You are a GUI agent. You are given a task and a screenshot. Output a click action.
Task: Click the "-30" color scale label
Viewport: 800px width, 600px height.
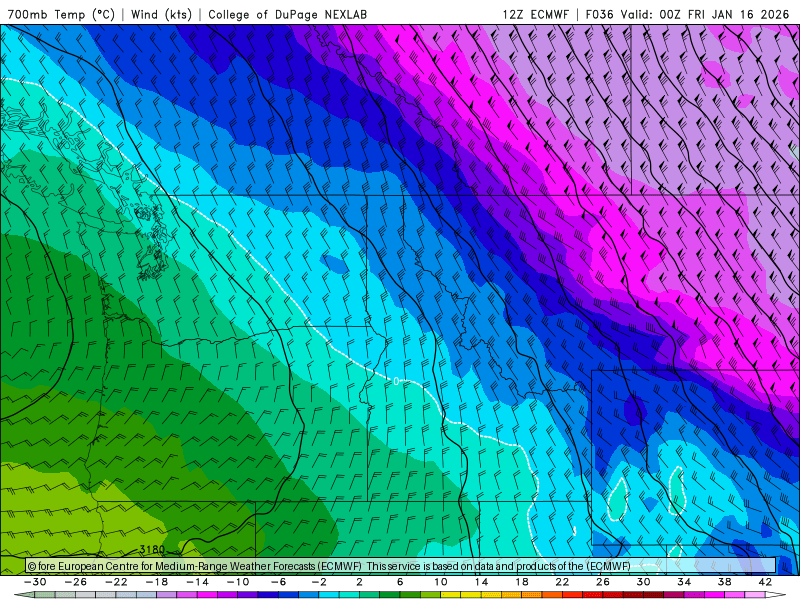(x=35, y=582)
